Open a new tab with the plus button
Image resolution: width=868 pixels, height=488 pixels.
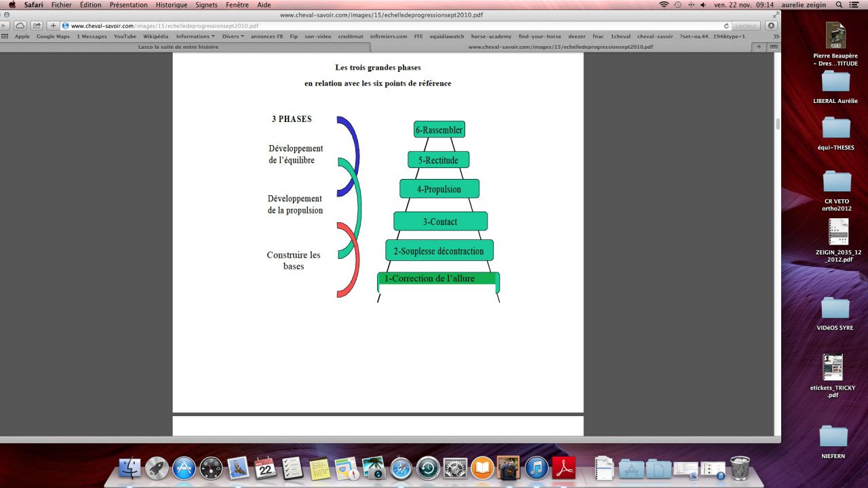click(759, 47)
